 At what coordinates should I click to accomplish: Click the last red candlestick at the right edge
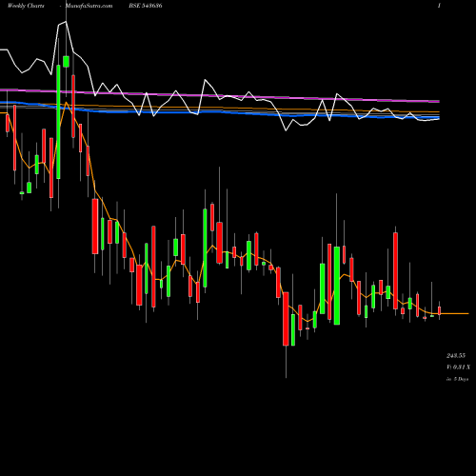(x=439, y=310)
